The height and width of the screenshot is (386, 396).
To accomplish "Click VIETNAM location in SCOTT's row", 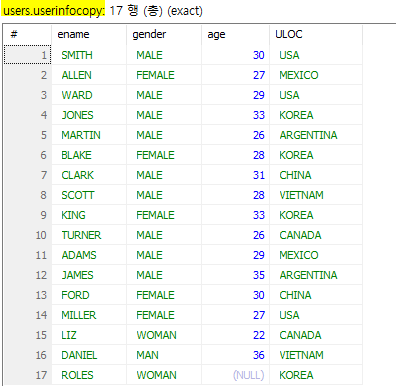I will click(x=316, y=195).
